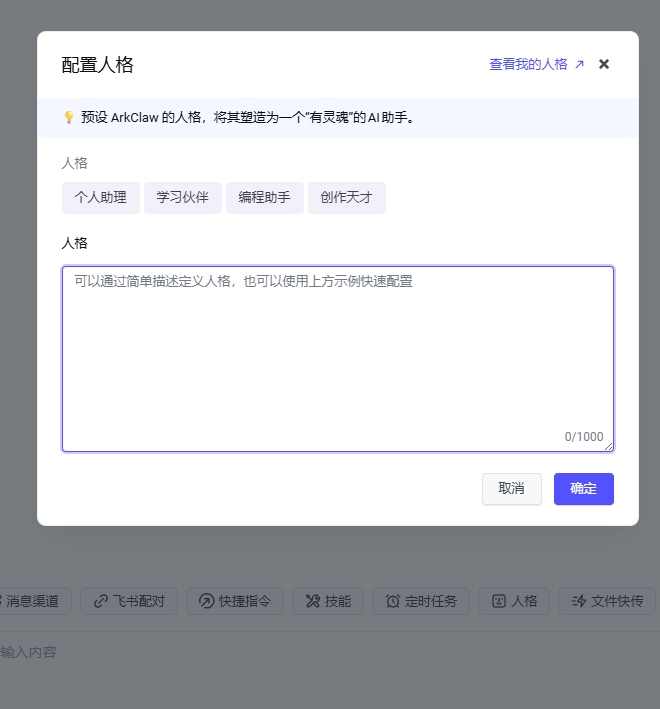Open 飞书配对 in the background toolbar

click(x=129, y=601)
